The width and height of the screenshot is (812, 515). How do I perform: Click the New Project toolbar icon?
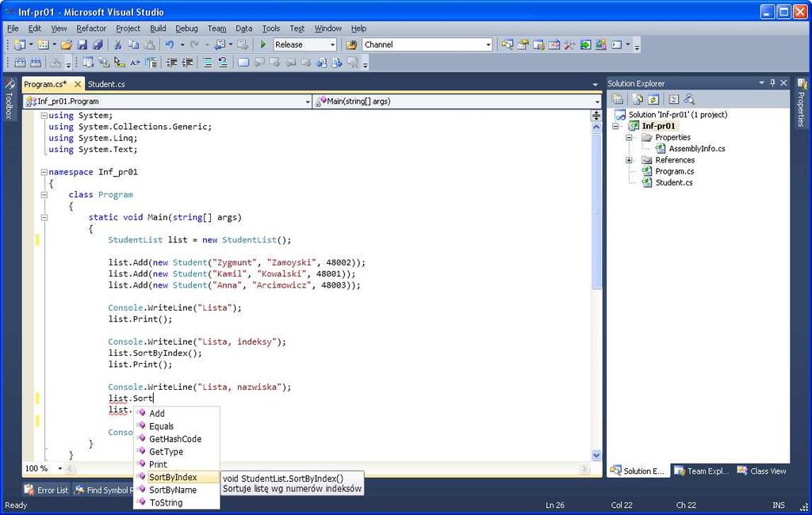click(20, 45)
